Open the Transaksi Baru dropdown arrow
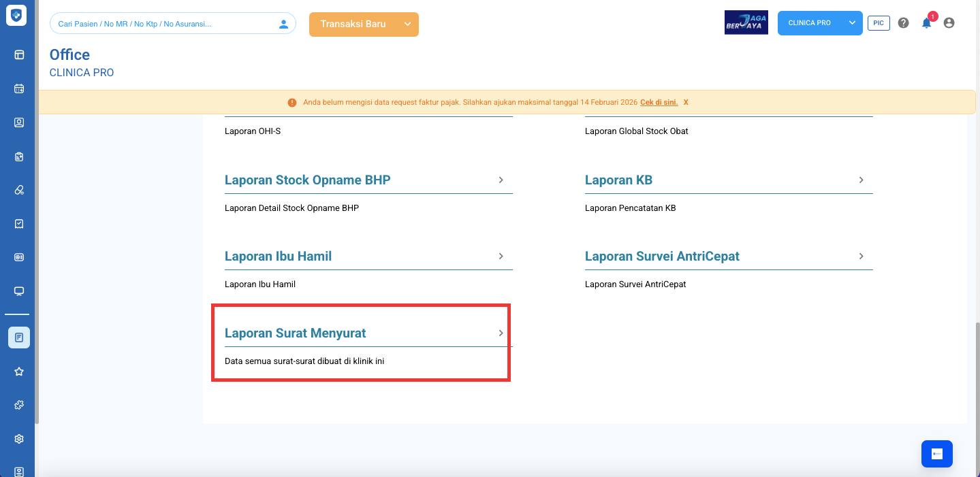The height and width of the screenshot is (477, 980). coord(407,24)
